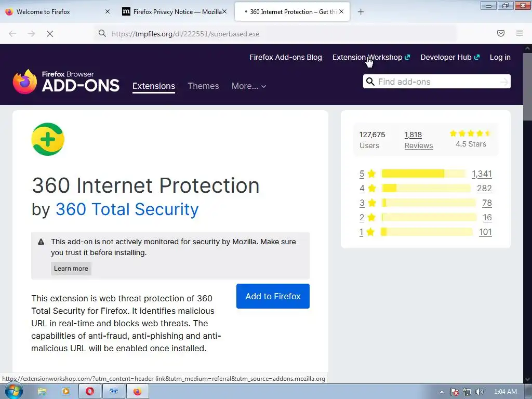The image size is (532, 399).
Task: Close the 360 Internet Protection tab
Action: pos(341,11)
